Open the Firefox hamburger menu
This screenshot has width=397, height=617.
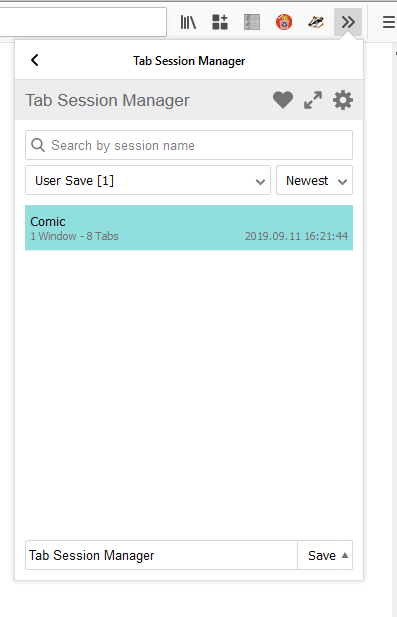389,22
